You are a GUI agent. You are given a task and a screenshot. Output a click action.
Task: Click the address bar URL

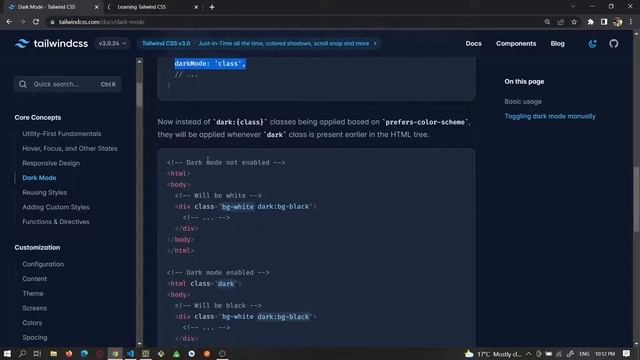pos(102,22)
